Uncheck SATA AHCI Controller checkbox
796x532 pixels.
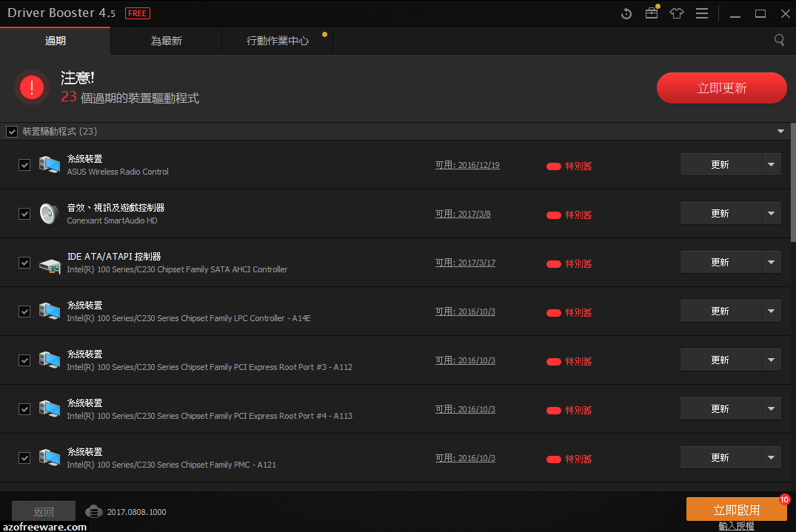coord(24,263)
